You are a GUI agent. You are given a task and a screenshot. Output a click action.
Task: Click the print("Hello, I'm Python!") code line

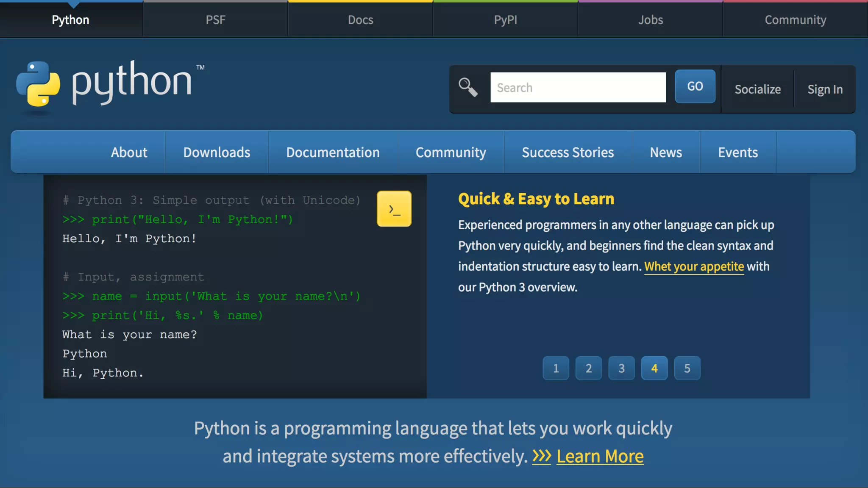click(x=178, y=219)
